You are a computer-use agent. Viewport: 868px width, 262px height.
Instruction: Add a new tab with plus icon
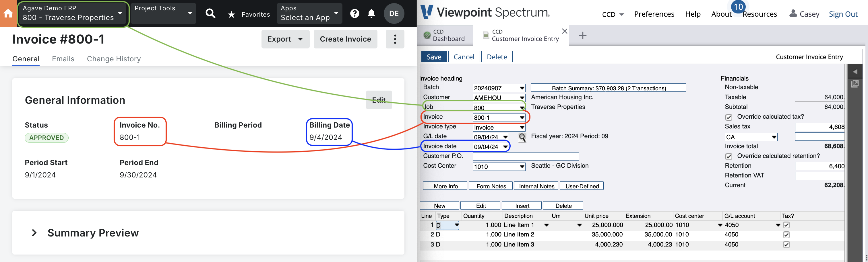583,35
